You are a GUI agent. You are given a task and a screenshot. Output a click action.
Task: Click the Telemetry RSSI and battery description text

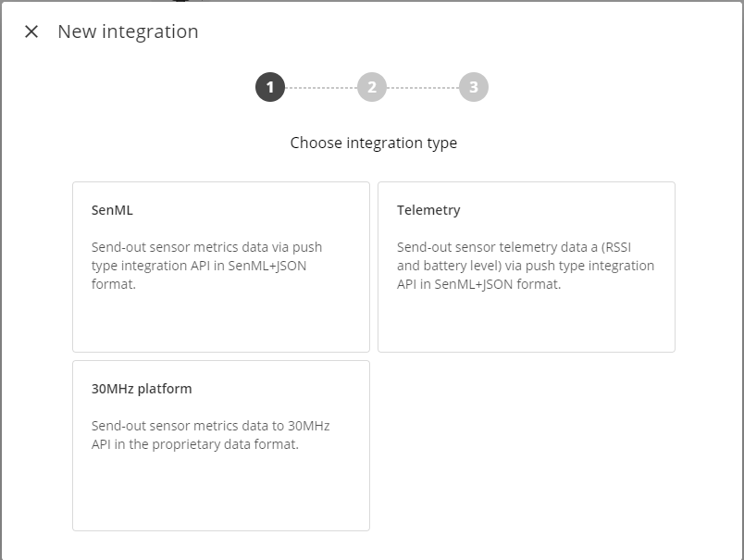(525, 266)
